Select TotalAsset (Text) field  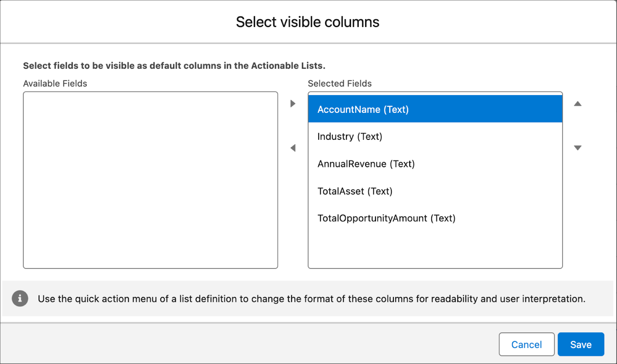coord(435,191)
